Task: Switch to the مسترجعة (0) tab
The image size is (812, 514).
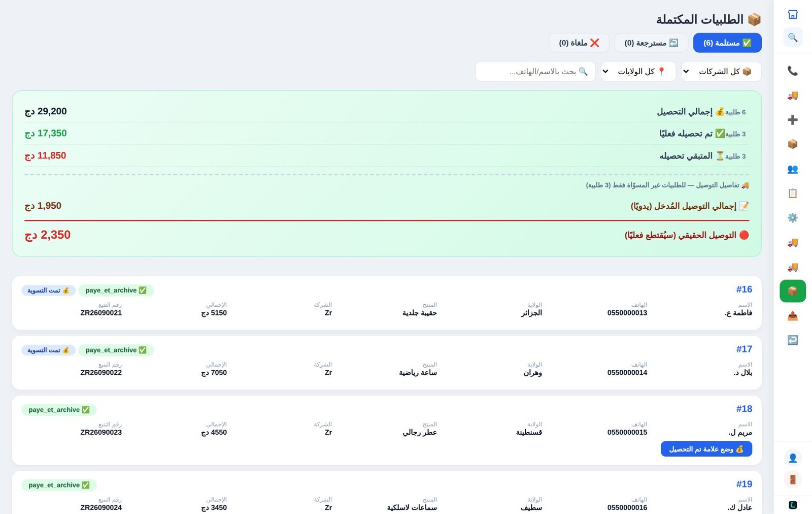Action: [x=651, y=43]
